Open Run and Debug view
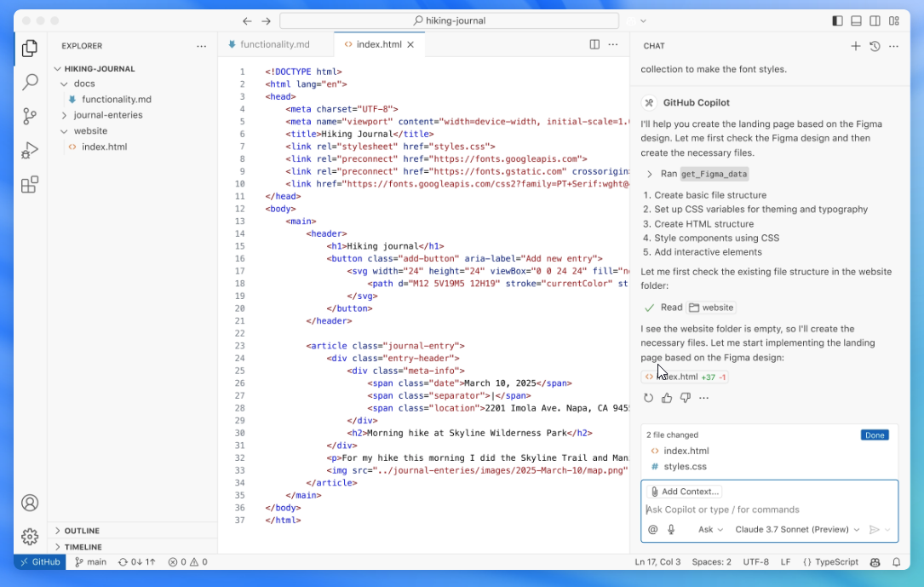The width and height of the screenshot is (924, 587). click(x=30, y=150)
